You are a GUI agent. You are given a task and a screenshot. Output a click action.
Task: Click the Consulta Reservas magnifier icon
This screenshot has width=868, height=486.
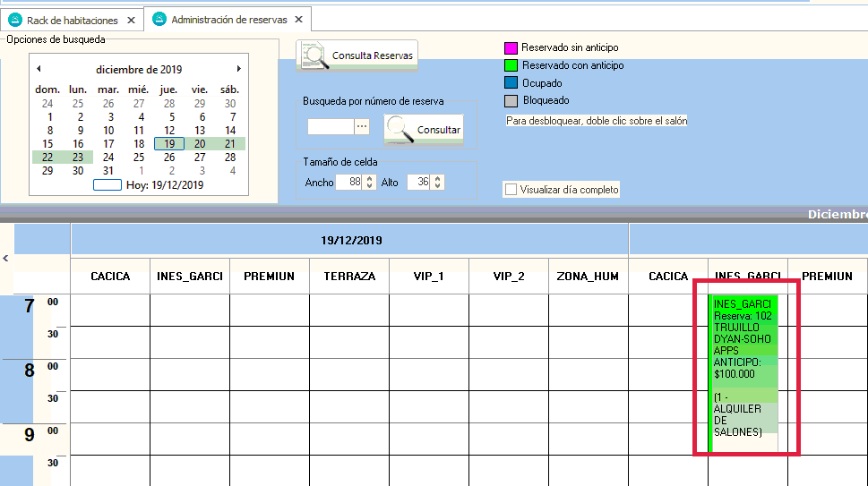click(x=314, y=55)
